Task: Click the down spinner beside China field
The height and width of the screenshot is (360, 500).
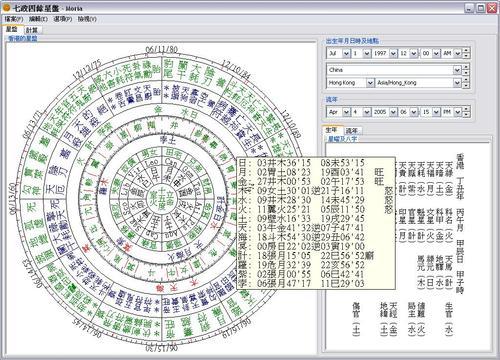Action: (x=466, y=72)
